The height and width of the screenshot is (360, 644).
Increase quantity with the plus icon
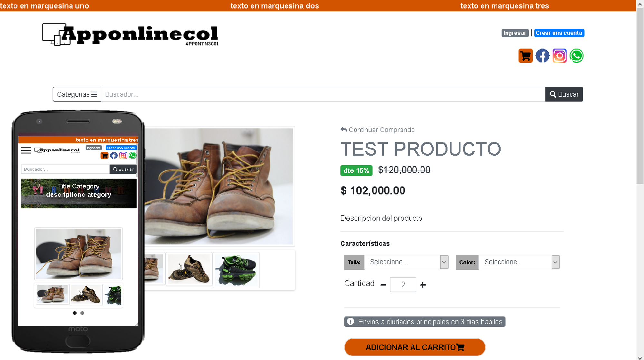423,285
